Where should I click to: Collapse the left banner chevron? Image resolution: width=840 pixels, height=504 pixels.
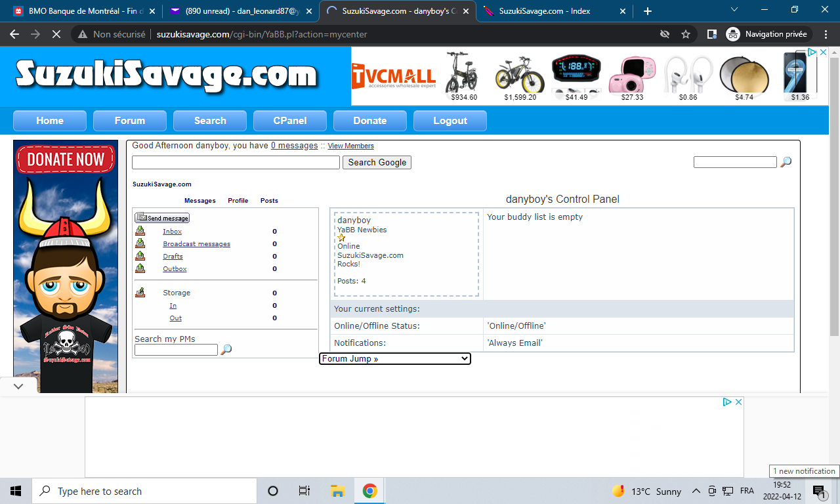(x=18, y=387)
